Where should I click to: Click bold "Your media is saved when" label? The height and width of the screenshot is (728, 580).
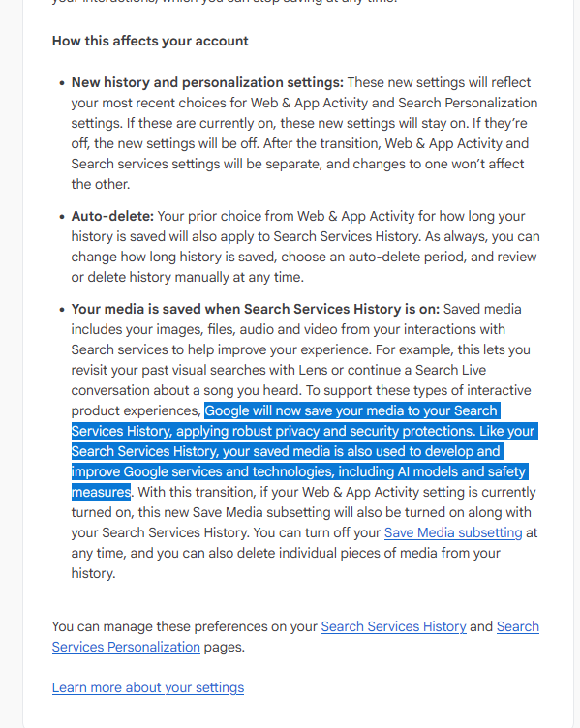point(156,309)
